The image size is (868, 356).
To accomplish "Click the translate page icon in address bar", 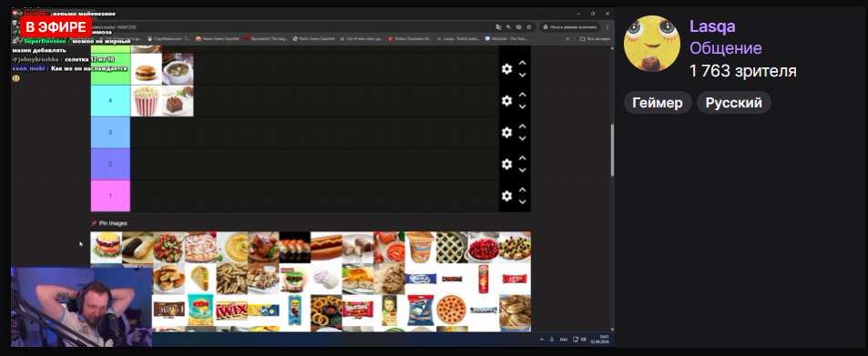I will click(x=498, y=26).
